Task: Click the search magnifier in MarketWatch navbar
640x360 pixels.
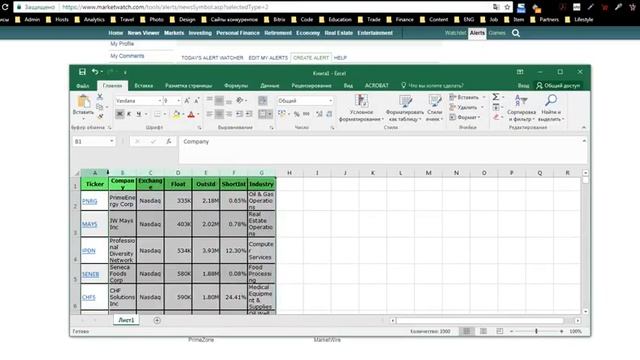Action: pos(516,33)
